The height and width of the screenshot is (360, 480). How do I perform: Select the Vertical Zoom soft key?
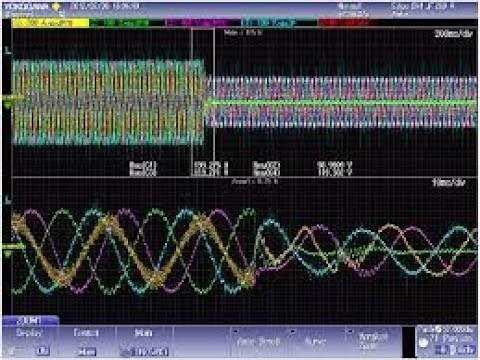[373, 342]
